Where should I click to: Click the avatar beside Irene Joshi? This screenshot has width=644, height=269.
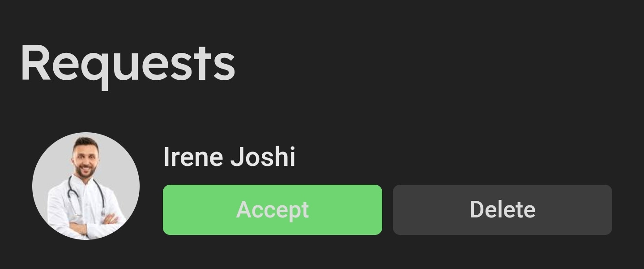pyautogui.click(x=86, y=186)
